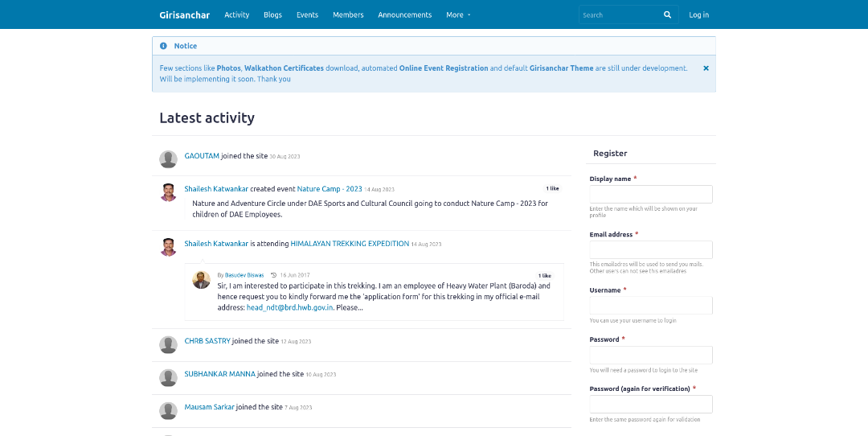Image resolution: width=868 pixels, height=436 pixels.
Task: Open the Nature Camp - 2023 event link
Action: [x=330, y=188]
